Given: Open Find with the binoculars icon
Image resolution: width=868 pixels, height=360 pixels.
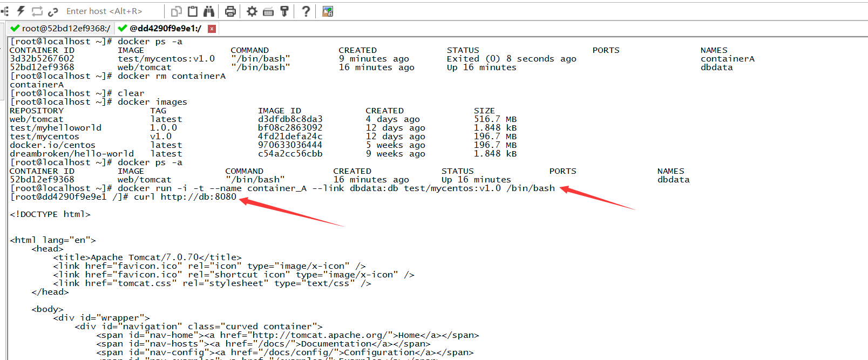Looking at the screenshot, I should click(x=209, y=11).
